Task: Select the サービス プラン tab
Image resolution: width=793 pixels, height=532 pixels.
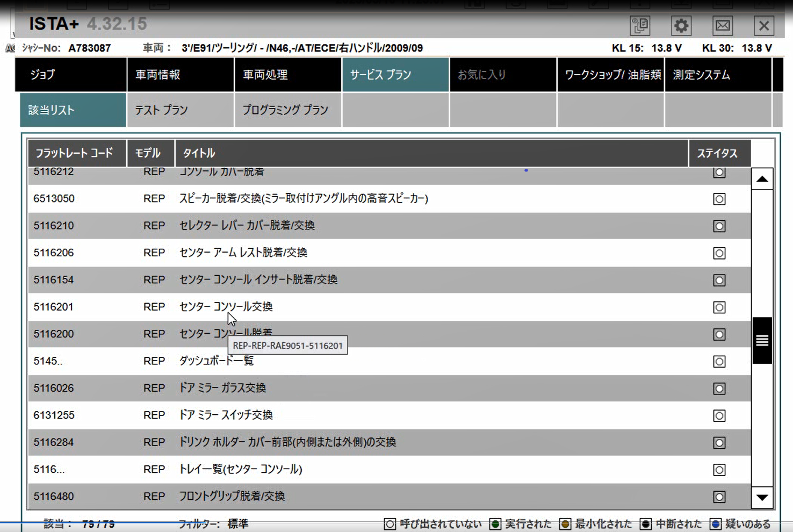Action: click(x=395, y=75)
